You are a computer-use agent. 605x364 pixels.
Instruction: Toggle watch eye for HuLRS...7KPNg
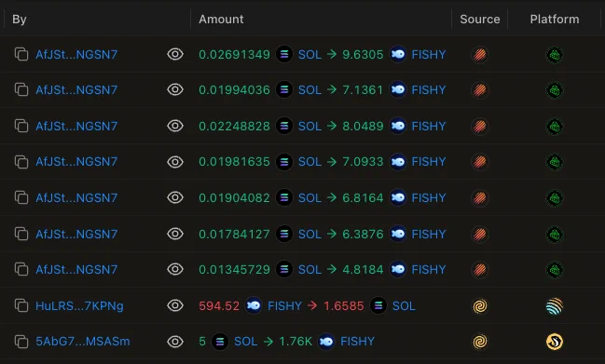coord(175,306)
